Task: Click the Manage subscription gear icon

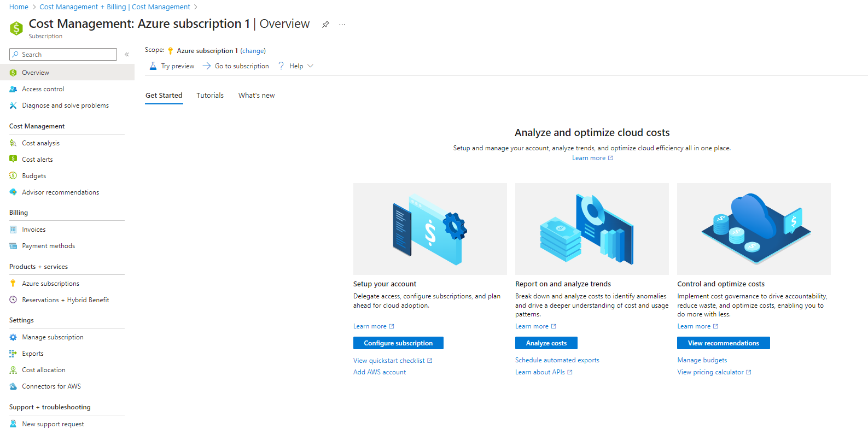Action: coord(13,337)
